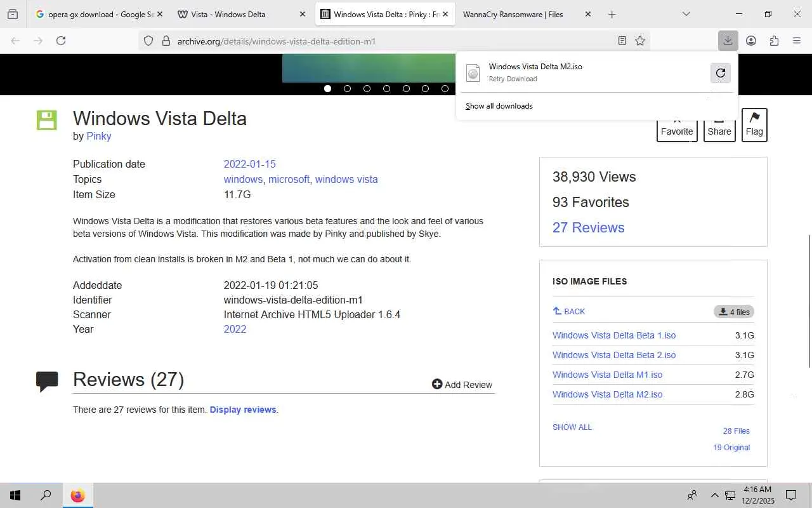Open the 'microsoft' topic link
The height and width of the screenshot is (508, 812).
click(x=289, y=179)
